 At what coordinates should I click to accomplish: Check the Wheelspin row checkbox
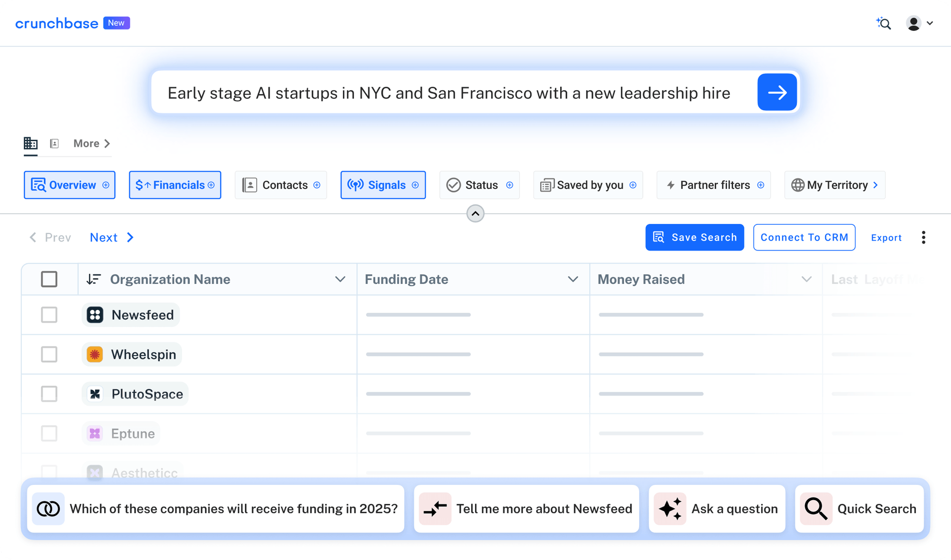[x=49, y=354]
